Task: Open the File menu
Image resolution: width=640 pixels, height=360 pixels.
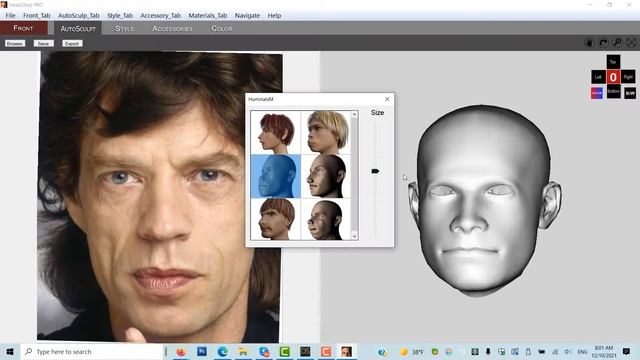Action: (x=11, y=16)
